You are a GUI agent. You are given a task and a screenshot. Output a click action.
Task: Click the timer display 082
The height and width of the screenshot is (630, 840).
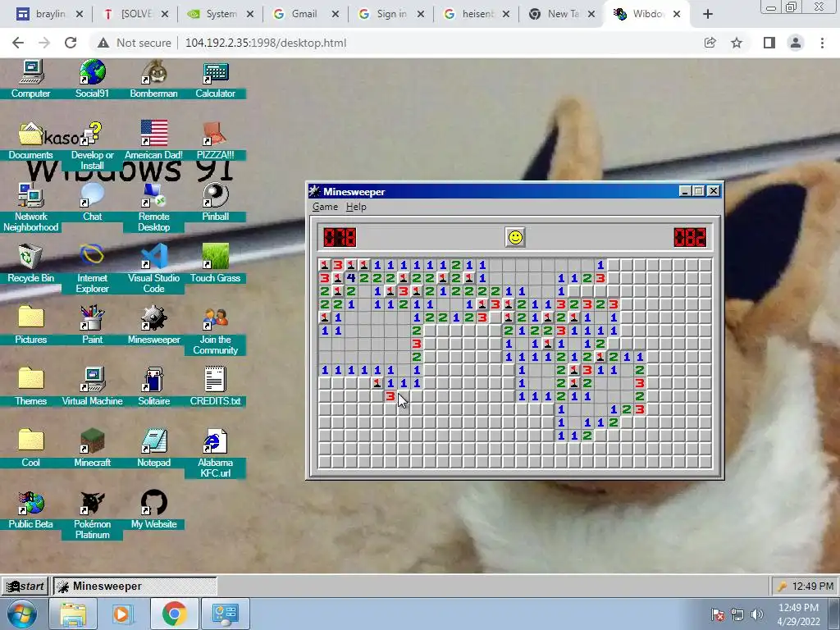[690, 237]
